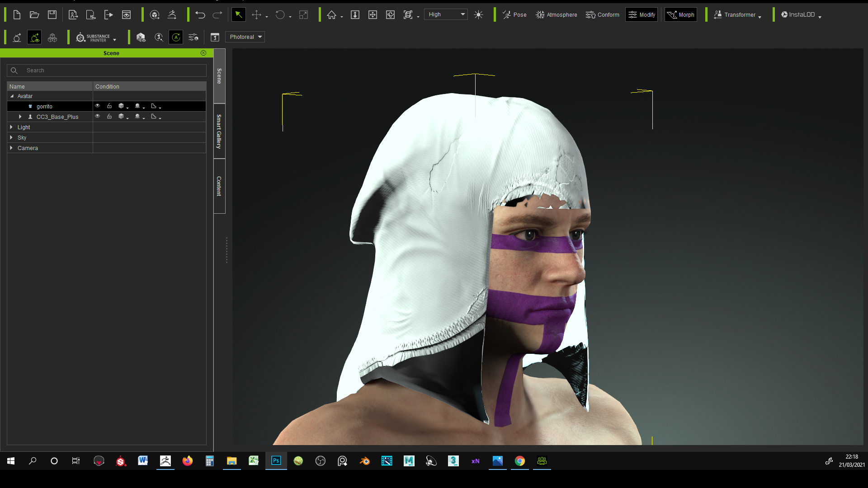Toggle the lock for gorrito

(109, 106)
